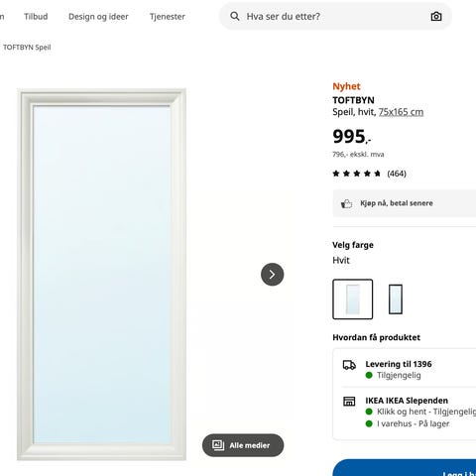476x476 pixels.
Task: Open the Tjenester menu
Action: 168,17
